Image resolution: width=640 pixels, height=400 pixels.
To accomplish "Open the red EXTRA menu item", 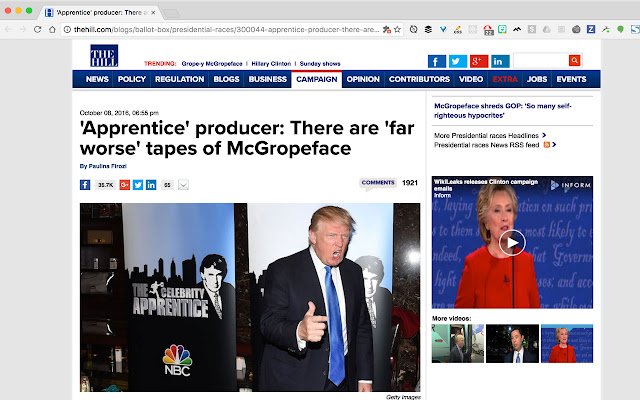I will click(x=505, y=79).
